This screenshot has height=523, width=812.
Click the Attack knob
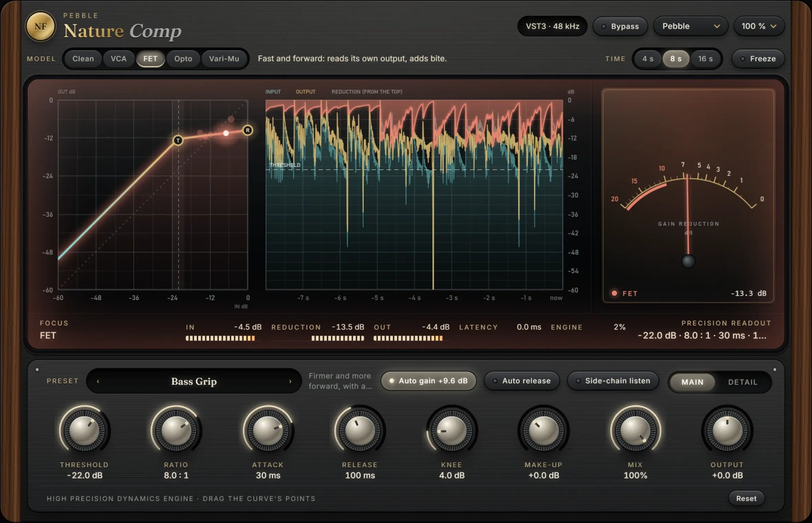[268, 431]
